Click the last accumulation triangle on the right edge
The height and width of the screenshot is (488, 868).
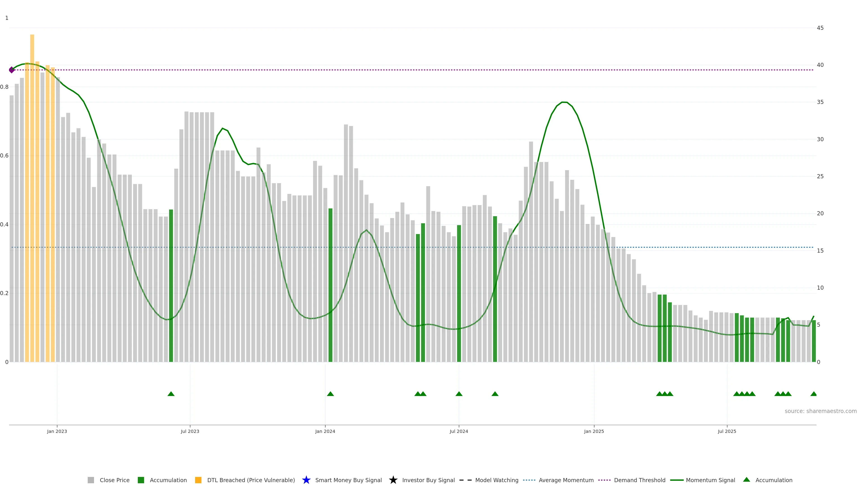814,394
